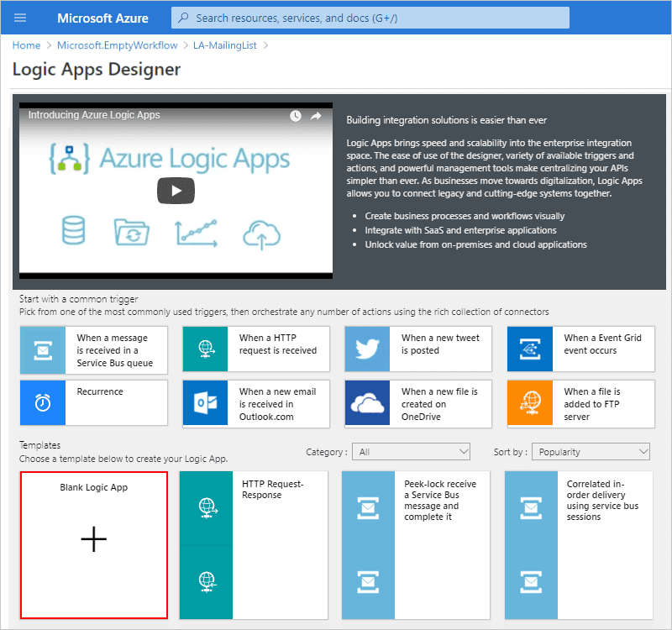Create a Blank Logic App template

point(94,545)
